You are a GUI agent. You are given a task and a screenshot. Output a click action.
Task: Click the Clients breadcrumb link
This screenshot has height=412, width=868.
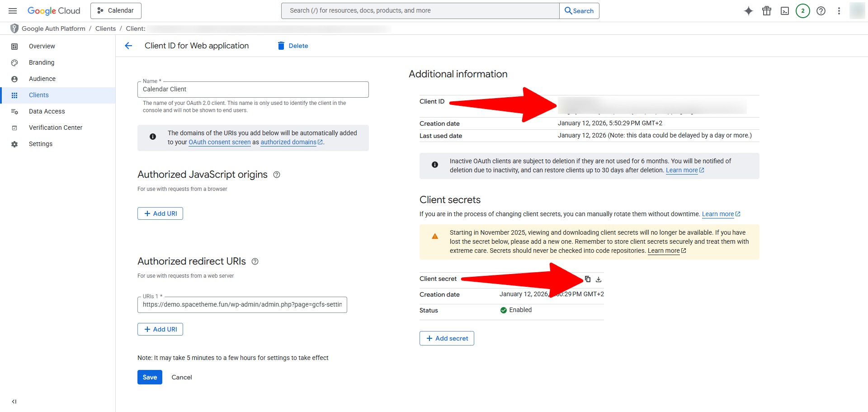105,28
